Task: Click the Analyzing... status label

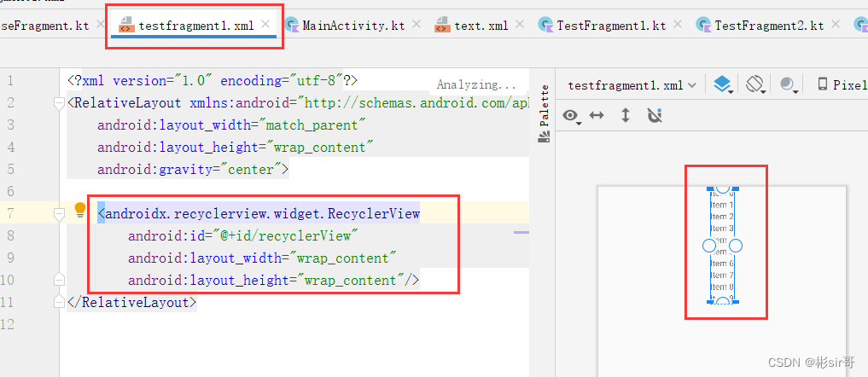Action: [x=475, y=84]
